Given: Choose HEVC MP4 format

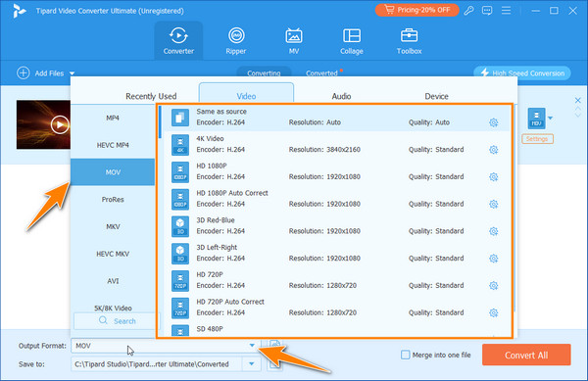Looking at the screenshot, I should point(113,145).
